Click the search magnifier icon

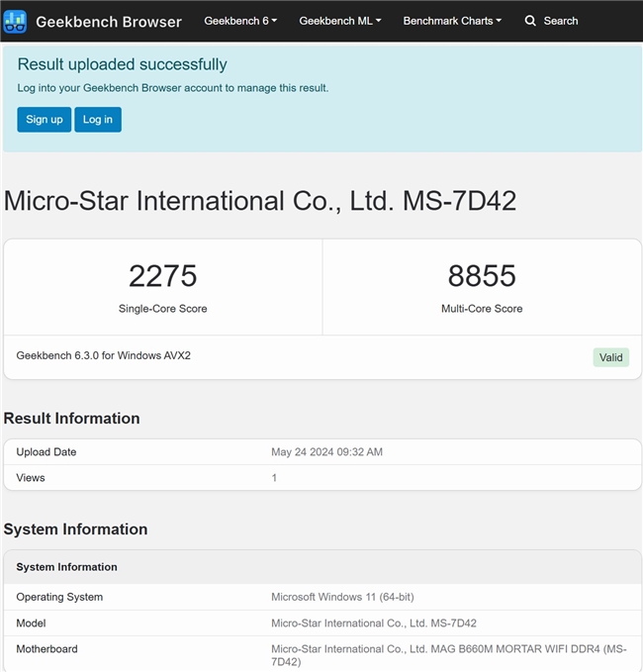530,21
